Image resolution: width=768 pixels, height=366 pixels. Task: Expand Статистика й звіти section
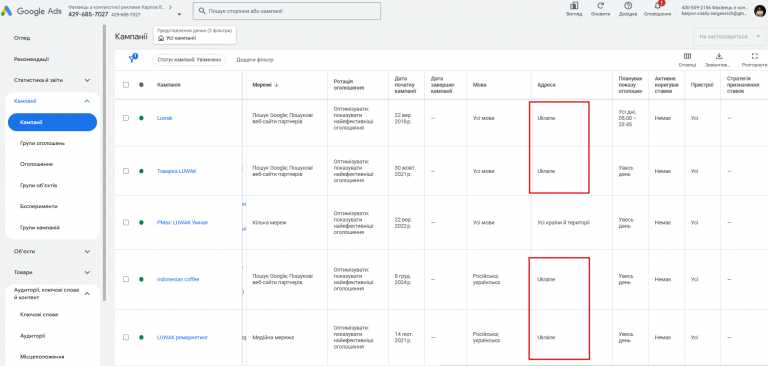coord(87,80)
